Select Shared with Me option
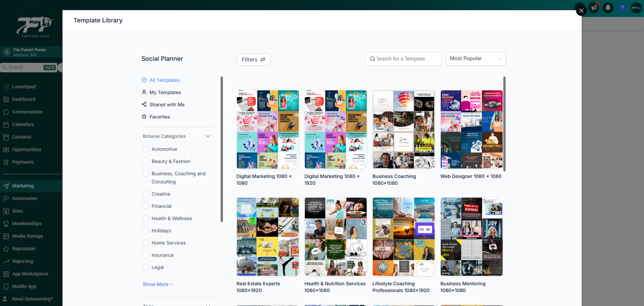The width and height of the screenshot is (644, 306). tap(167, 105)
